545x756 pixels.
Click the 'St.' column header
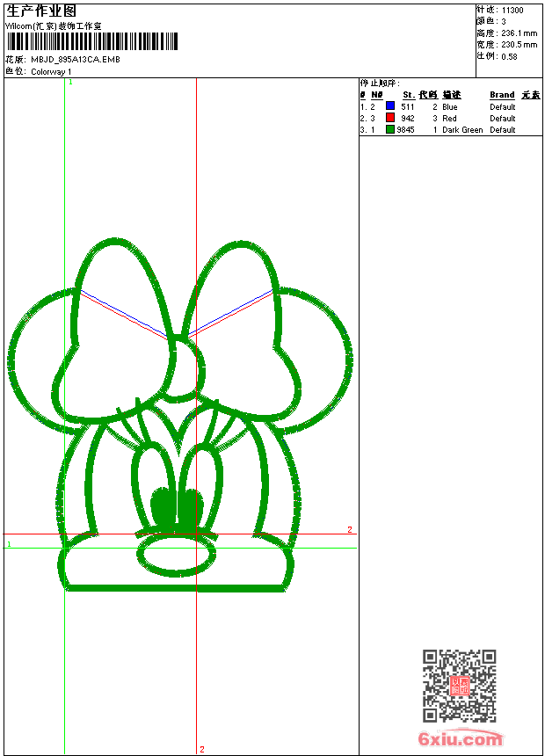[409, 95]
